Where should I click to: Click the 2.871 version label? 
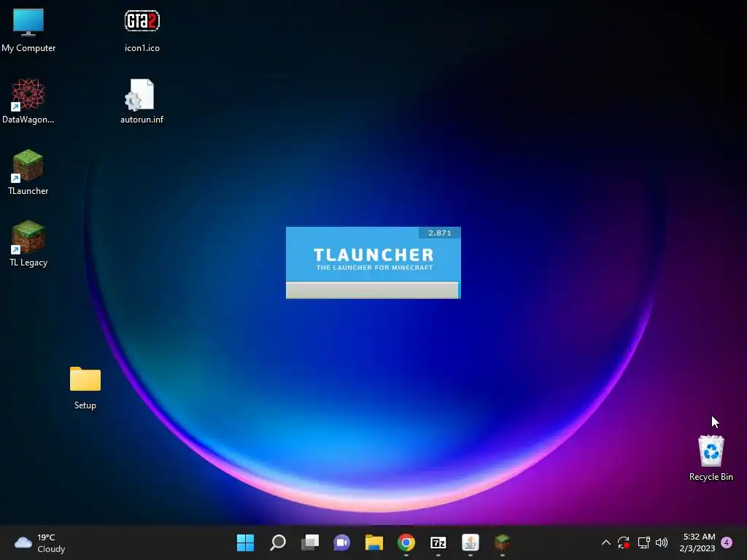click(x=439, y=233)
